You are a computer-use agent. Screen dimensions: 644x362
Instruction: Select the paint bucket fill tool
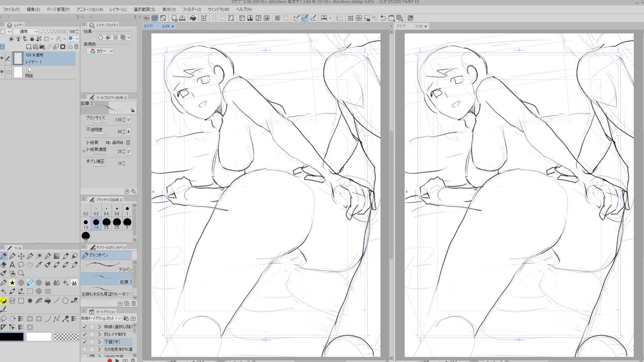coord(48,301)
